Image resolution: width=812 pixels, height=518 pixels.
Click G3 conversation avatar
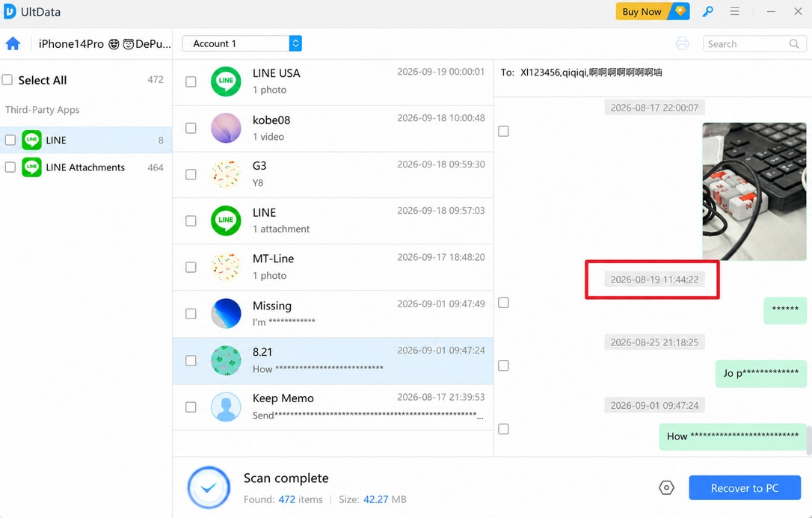point(226,174)
